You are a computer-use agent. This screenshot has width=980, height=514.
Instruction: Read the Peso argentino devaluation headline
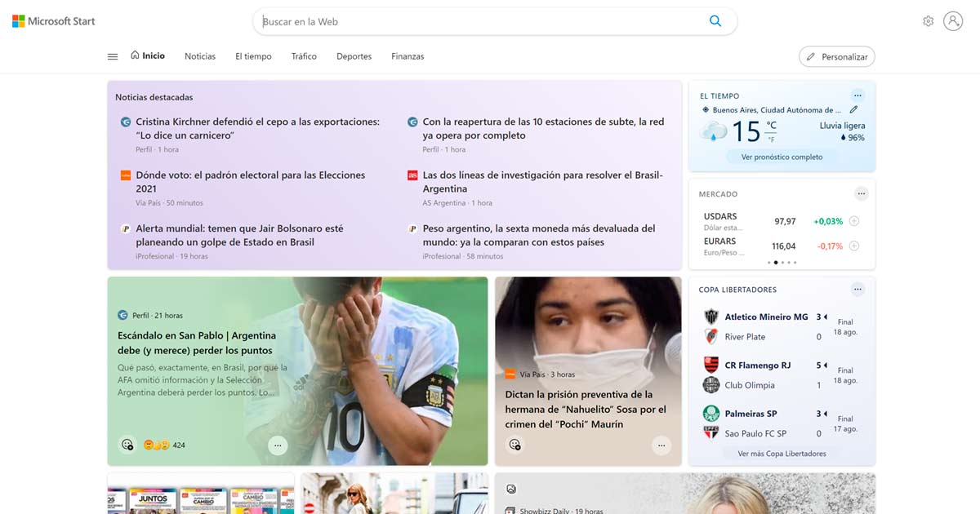[539, 235]
